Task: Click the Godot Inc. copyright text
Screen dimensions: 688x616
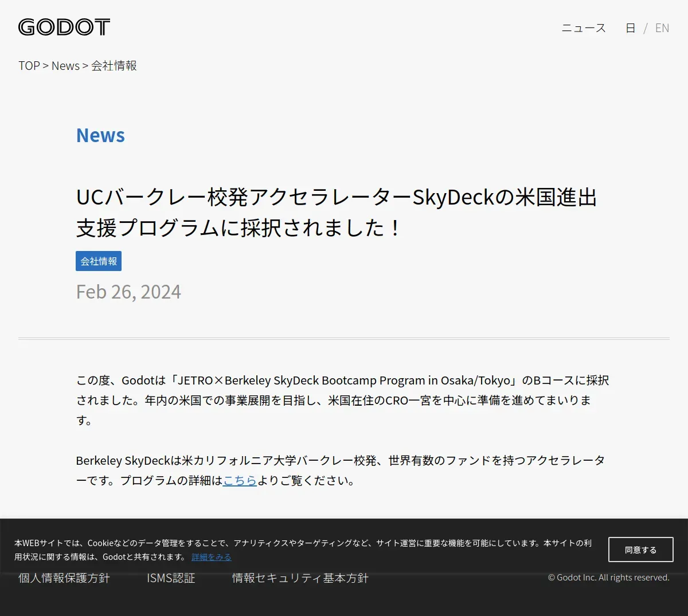Action: coord(609,578)
